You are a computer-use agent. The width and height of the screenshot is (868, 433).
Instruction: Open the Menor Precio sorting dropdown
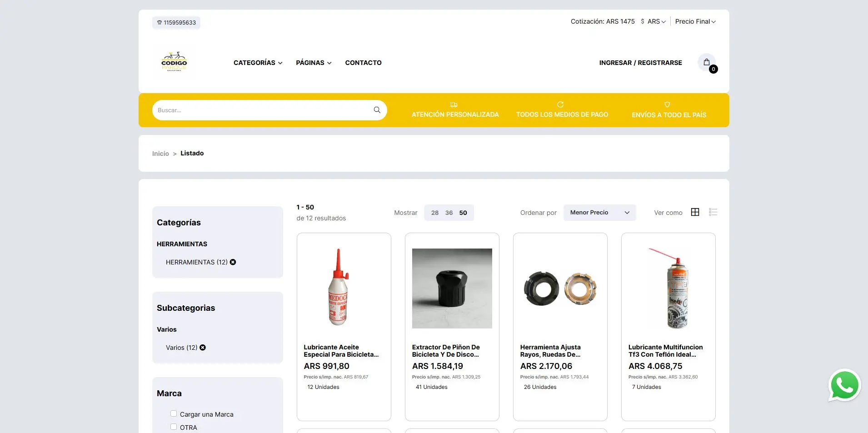click(599, 212)
